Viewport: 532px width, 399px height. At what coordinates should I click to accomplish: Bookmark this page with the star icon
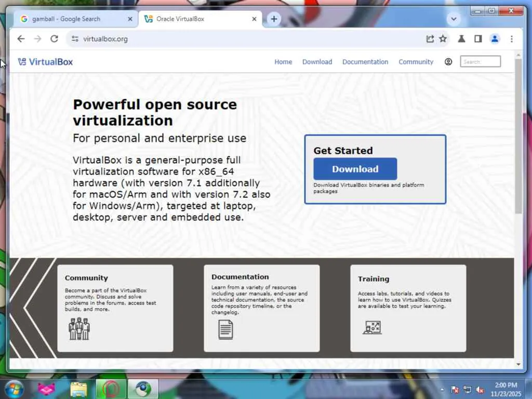click(443, 39)
